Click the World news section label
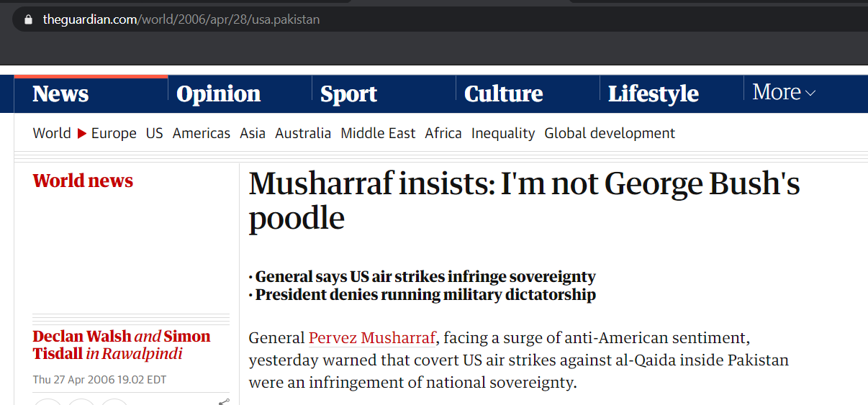 (83, 181)
